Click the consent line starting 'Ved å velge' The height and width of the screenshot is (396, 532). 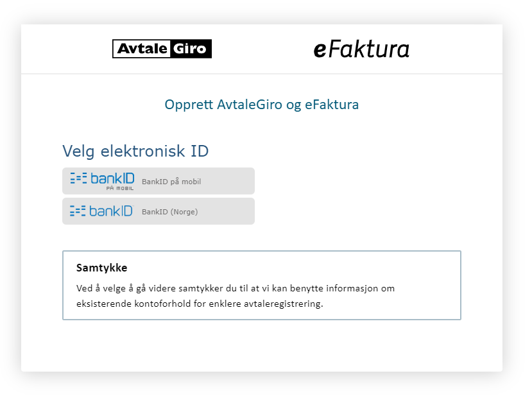tap(236, 288)
